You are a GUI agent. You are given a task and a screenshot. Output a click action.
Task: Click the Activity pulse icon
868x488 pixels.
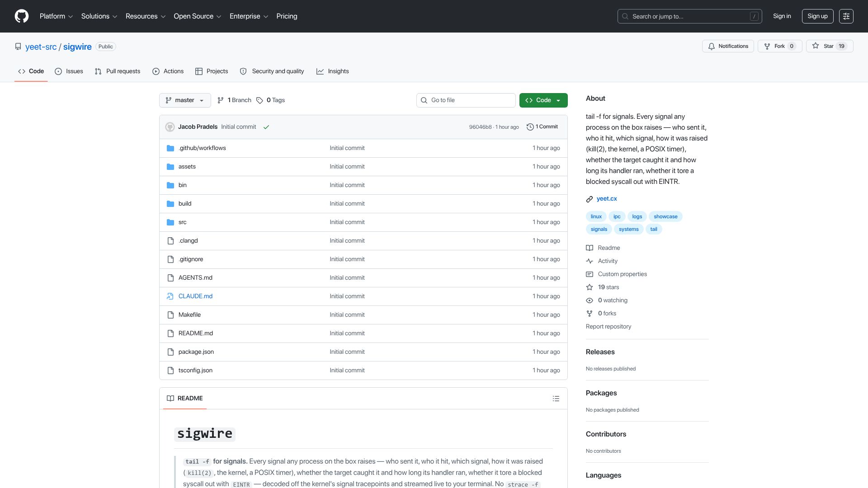point(590,261)
